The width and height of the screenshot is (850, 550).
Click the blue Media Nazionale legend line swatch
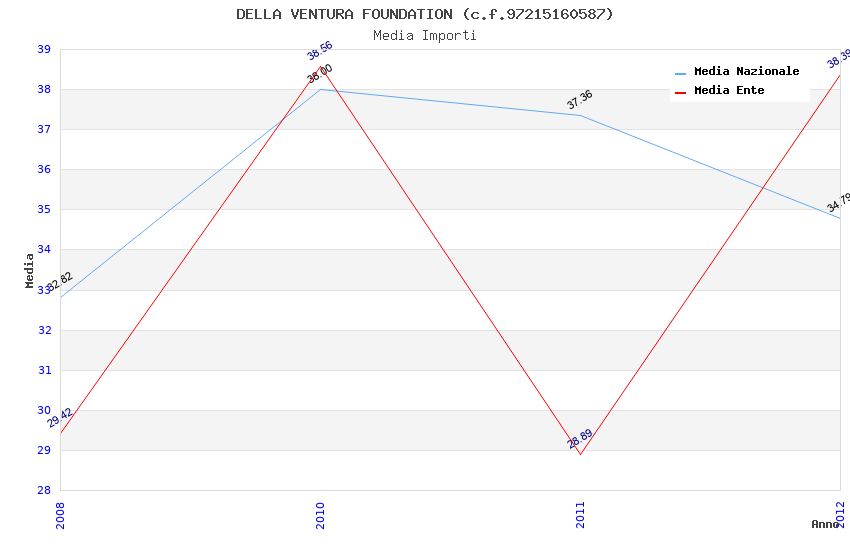pyautogui.click(x=681, y=73)
